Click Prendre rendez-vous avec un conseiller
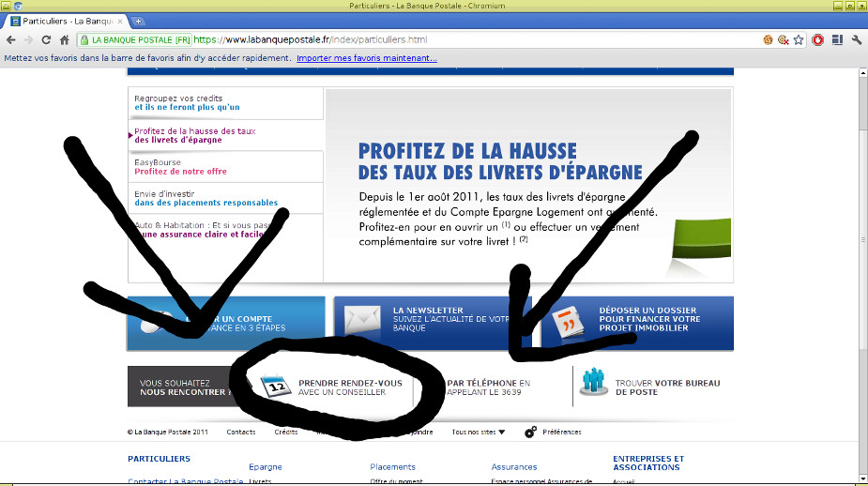 (350, 387)
